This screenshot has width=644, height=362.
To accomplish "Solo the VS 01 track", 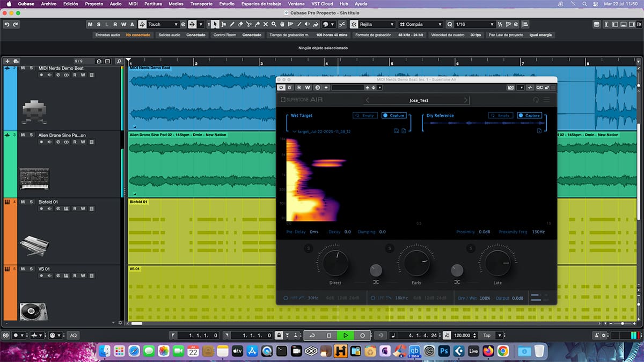I will tap(31, 269).
